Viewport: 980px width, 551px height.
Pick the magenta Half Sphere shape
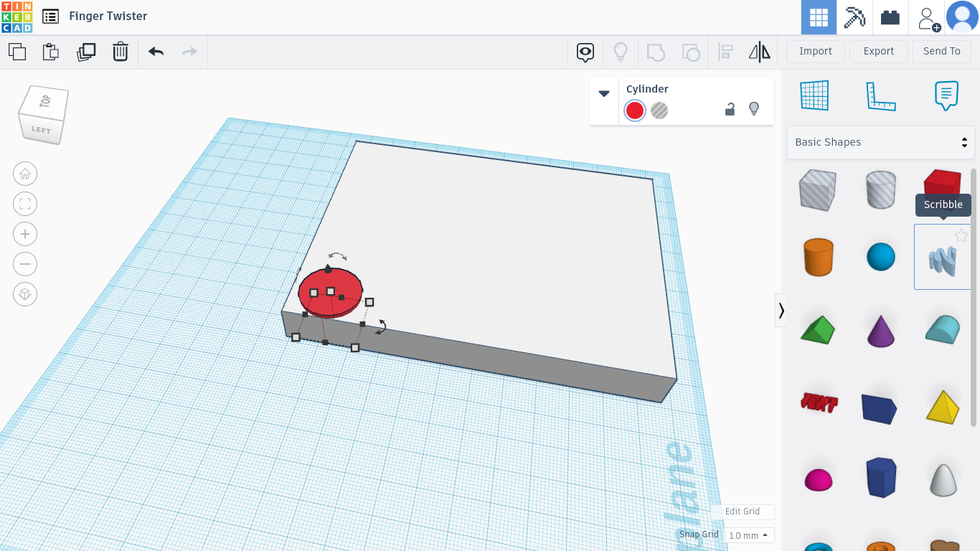(x=819, y=480)
